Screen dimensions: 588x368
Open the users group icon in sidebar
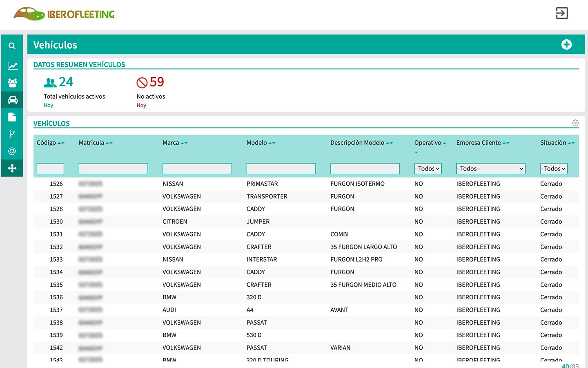[x=12, y=83]
